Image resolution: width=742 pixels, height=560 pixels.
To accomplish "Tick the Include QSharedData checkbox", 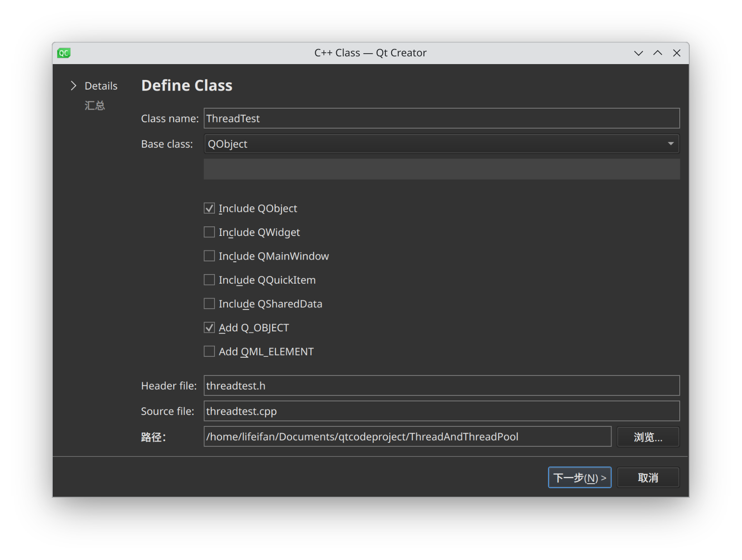I will click(x=209, y=304).
